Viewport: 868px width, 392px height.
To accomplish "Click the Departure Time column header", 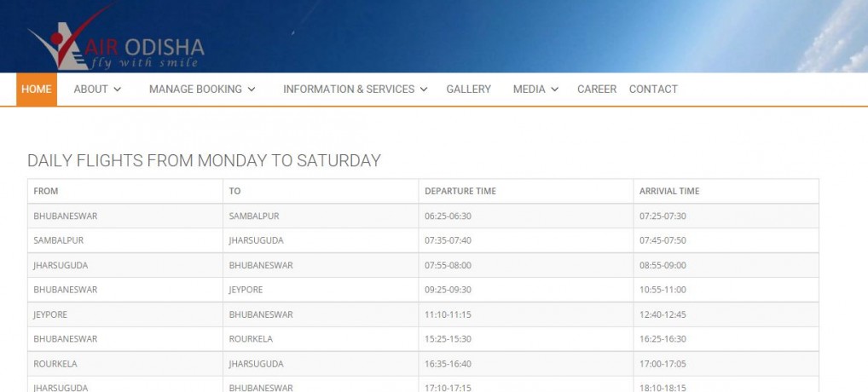I will (x=460, y=191).
